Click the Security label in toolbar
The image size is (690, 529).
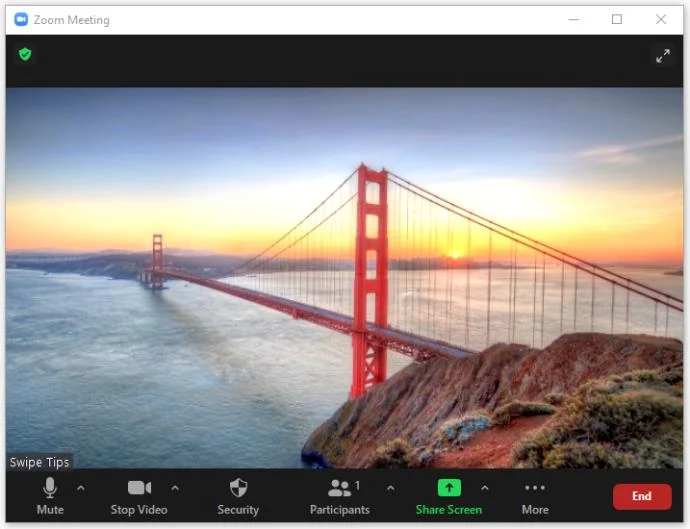pos(238,510)
